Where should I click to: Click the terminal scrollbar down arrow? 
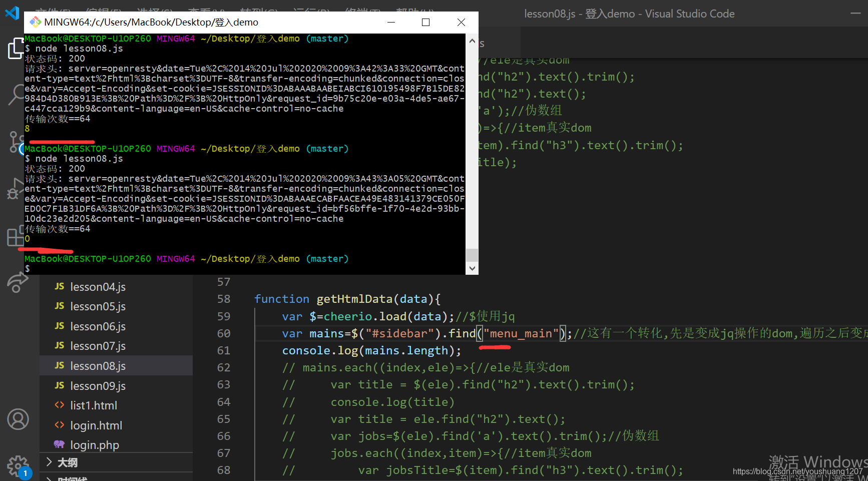[x=472, y=268]
